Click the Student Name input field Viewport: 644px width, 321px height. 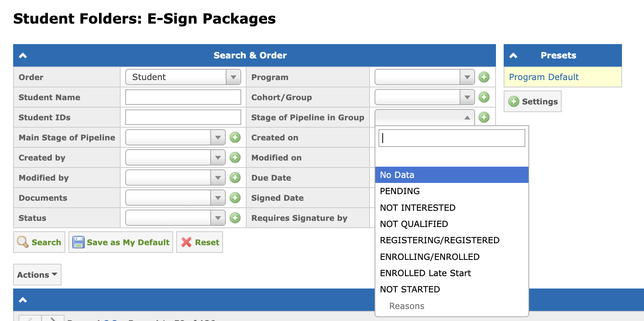pos(183,97)
